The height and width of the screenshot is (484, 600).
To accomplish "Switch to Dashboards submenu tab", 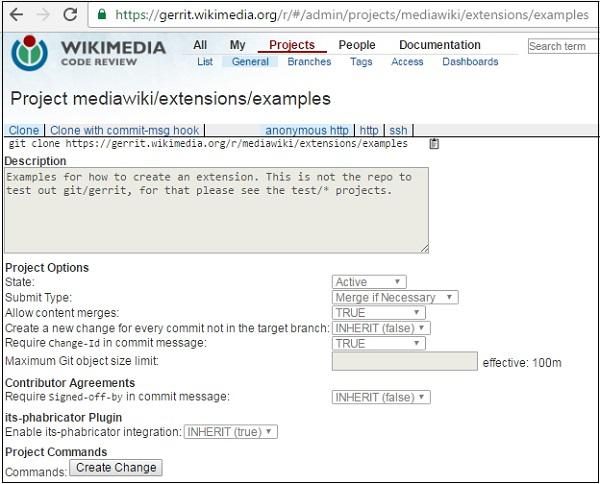I will pyautogui.click(x=470, y=62).
